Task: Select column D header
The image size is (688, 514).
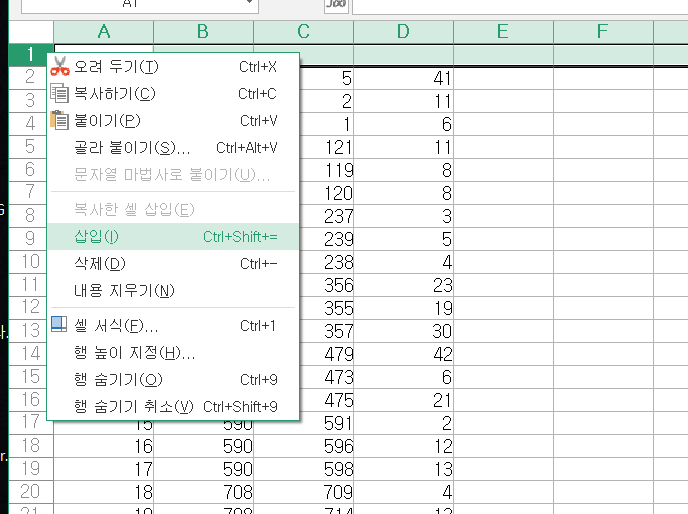Action: pos(403,32)
